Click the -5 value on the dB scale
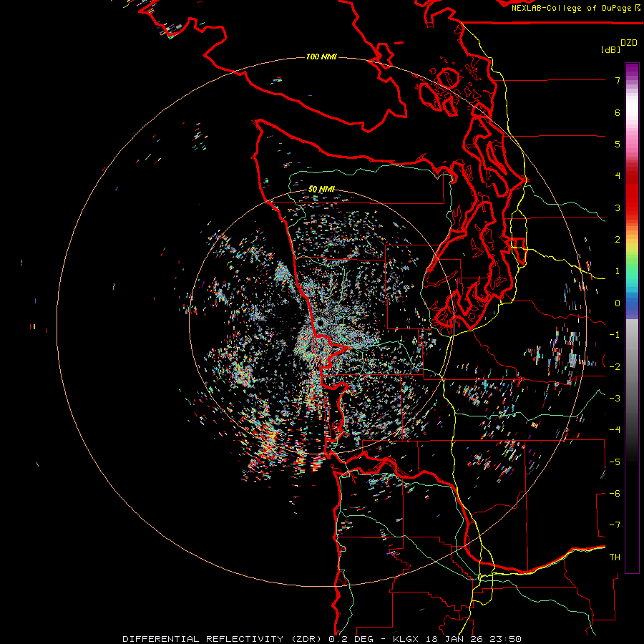This screenshot has height=644, width=644. click(615, 462)
